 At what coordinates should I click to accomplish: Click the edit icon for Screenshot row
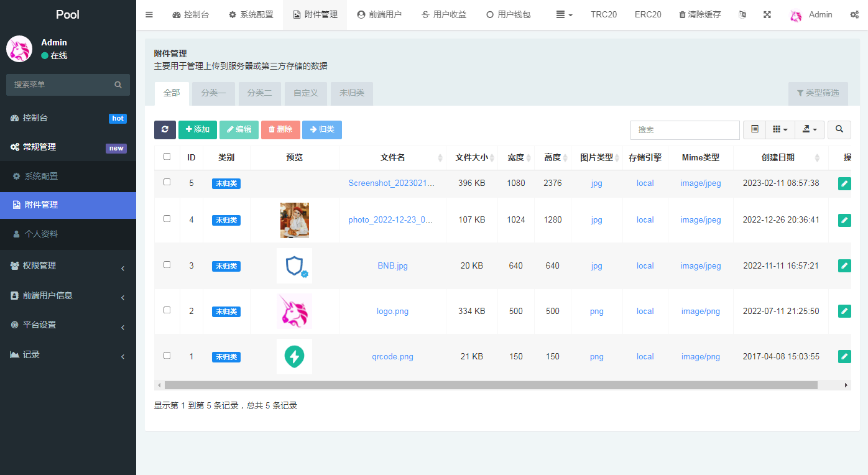[844, 183]
